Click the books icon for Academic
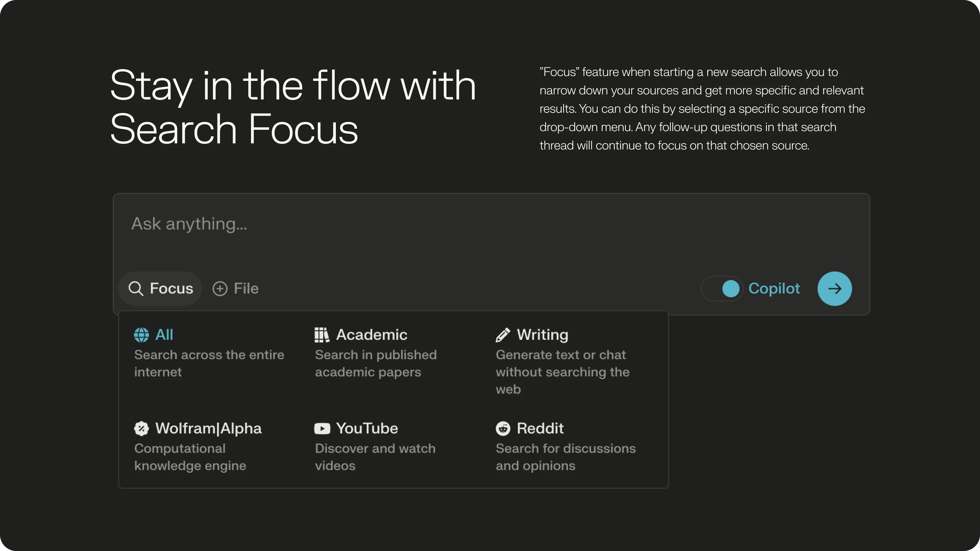 click(322, 335)
